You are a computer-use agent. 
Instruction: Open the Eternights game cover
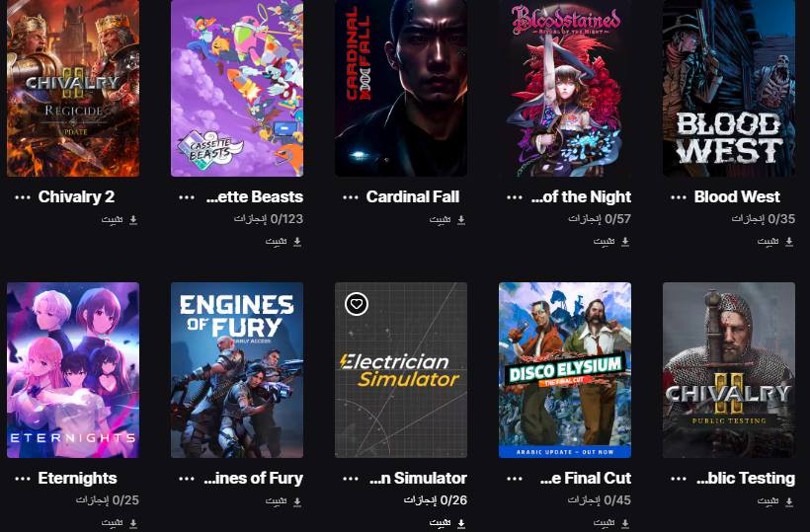(x=73, y=370)
